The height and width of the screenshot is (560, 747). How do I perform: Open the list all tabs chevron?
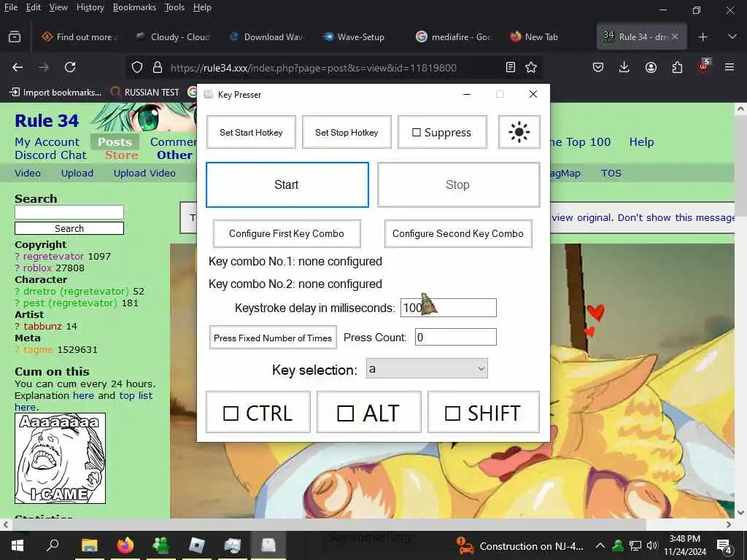click(x=732, y=36)
